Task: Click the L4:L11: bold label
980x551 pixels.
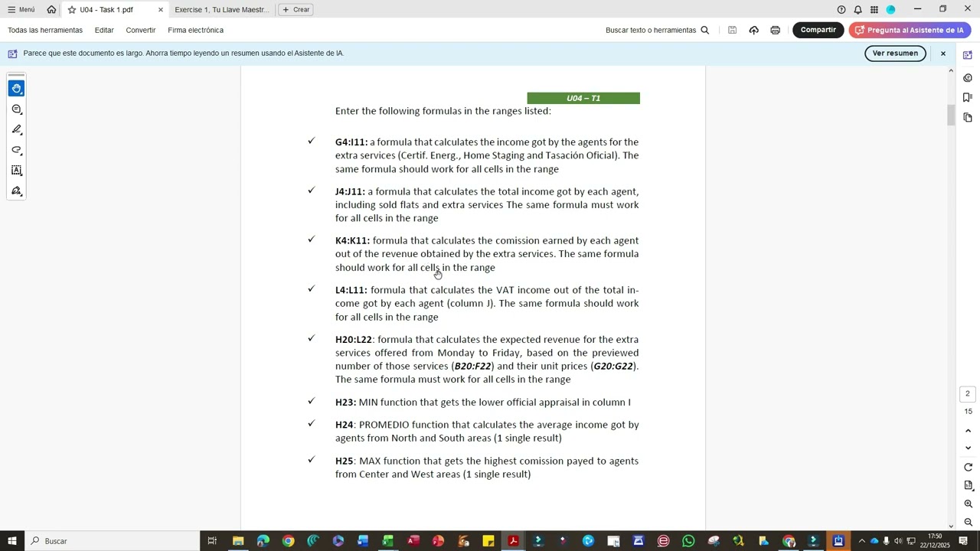Action: click(x=351, y=290)
